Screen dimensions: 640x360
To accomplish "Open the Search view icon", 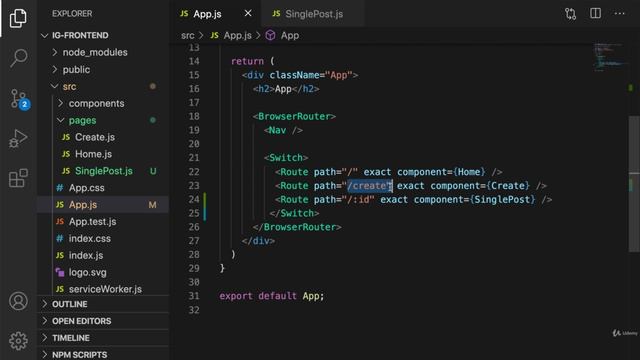I will coord(18,58).
